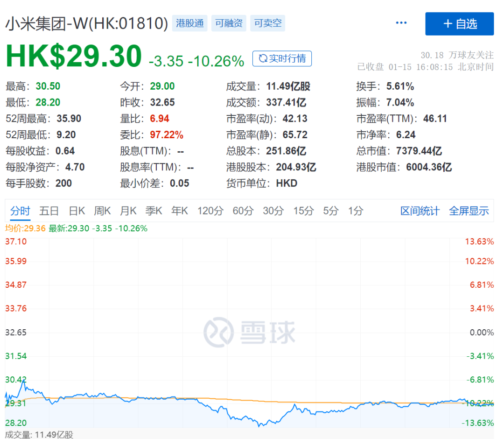504x439 pixels.
Task: Open the 30分 chart tab
Action: tap(273, 211)
